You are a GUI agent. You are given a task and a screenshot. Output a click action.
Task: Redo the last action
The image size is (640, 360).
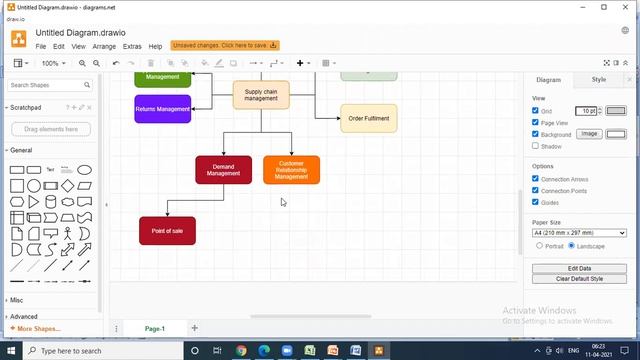click(x=131, y=63)
